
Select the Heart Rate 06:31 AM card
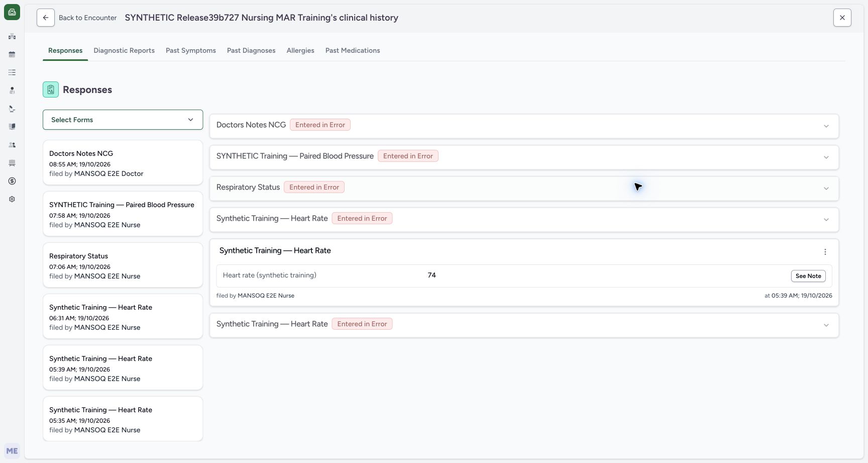pos(123,317)
